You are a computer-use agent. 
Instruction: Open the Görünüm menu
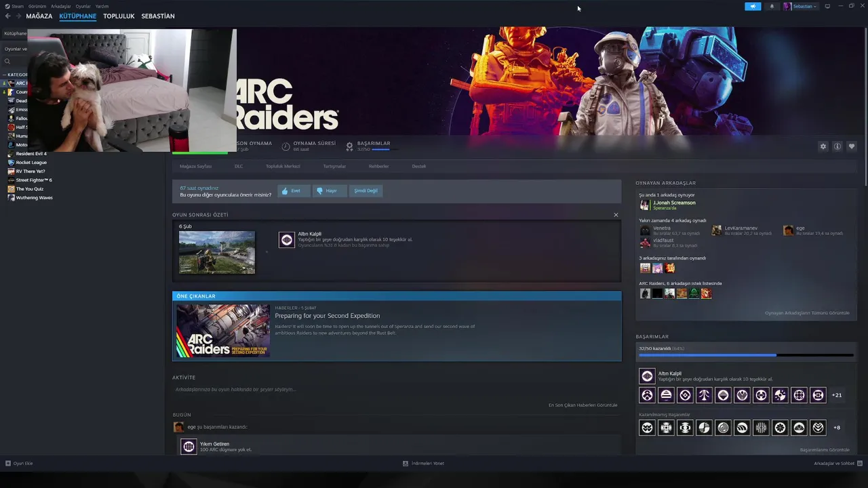[37, 6]
